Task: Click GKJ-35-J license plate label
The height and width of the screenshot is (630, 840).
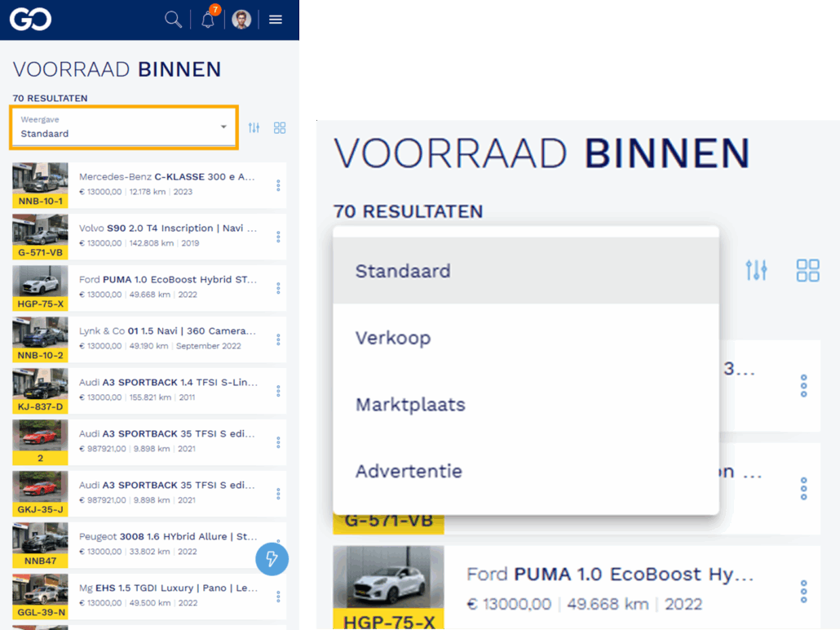Action: 40,509
